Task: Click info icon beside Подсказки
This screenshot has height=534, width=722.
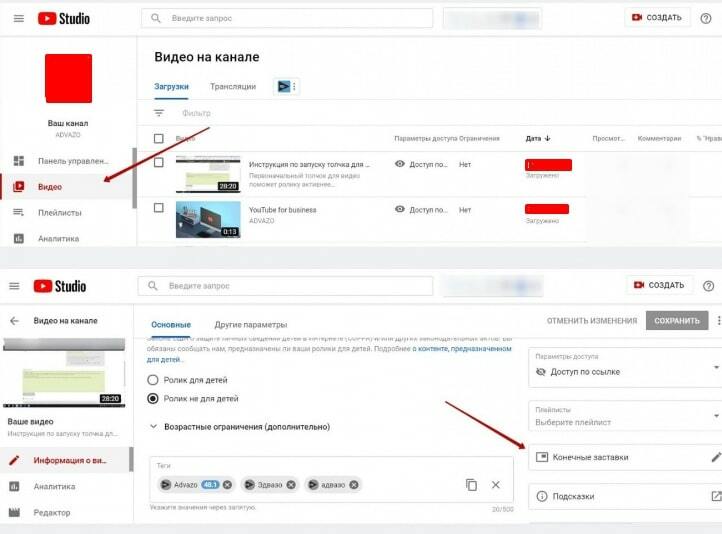Action: [x=542, y=496]
